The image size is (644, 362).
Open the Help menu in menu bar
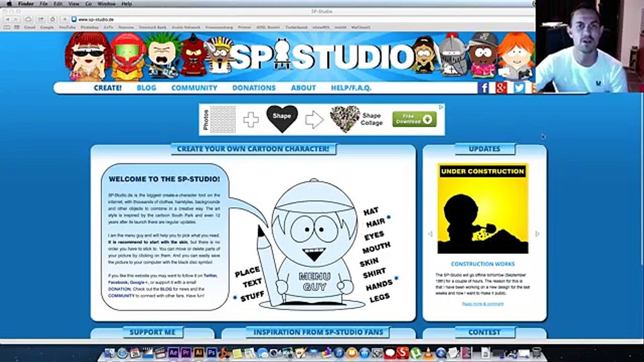click(x=127, y=4)
